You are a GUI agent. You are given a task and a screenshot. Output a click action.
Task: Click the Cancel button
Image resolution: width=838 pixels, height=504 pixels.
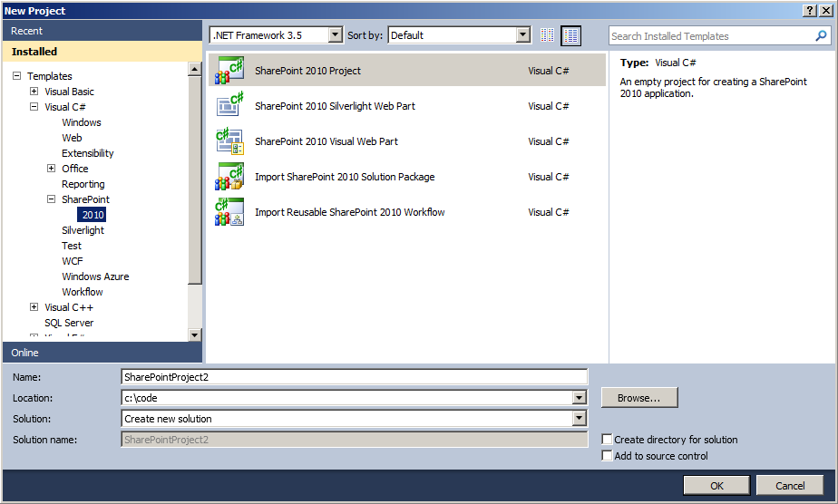[x=790, y=485]
